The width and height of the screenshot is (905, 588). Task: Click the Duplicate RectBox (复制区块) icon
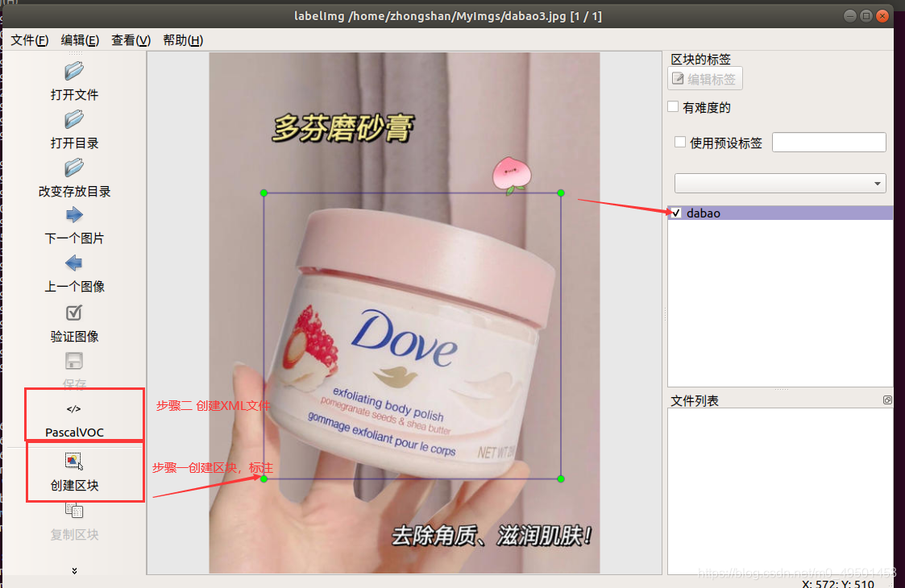coord(74,510)
